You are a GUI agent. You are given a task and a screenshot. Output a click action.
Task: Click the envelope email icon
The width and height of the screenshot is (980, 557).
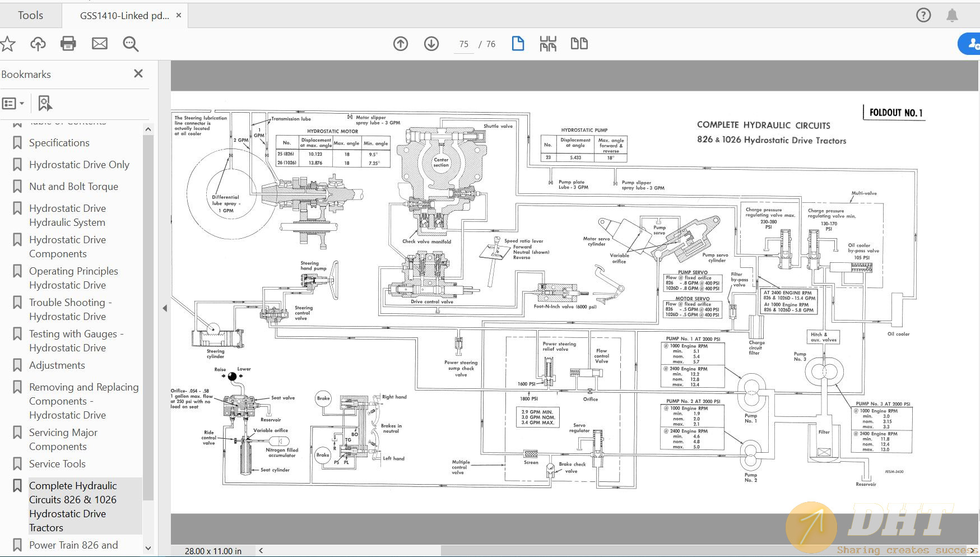coord(100,44)
